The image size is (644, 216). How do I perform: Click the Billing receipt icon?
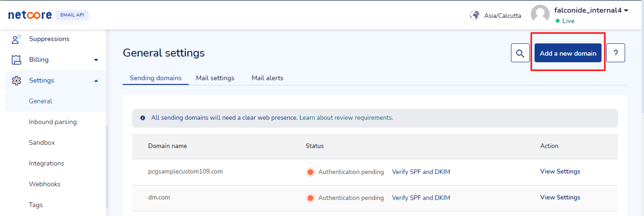[x=17, y=59]
